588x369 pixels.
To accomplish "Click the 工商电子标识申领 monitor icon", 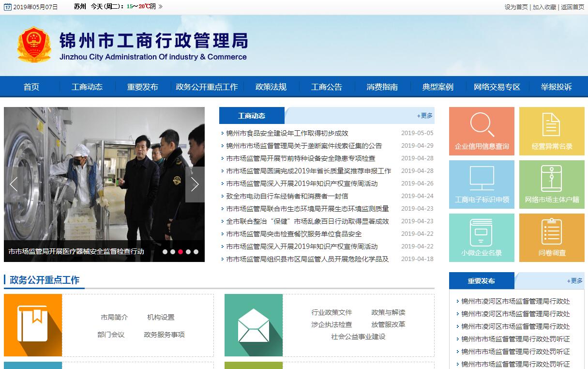I will click(x=482, y=179).
